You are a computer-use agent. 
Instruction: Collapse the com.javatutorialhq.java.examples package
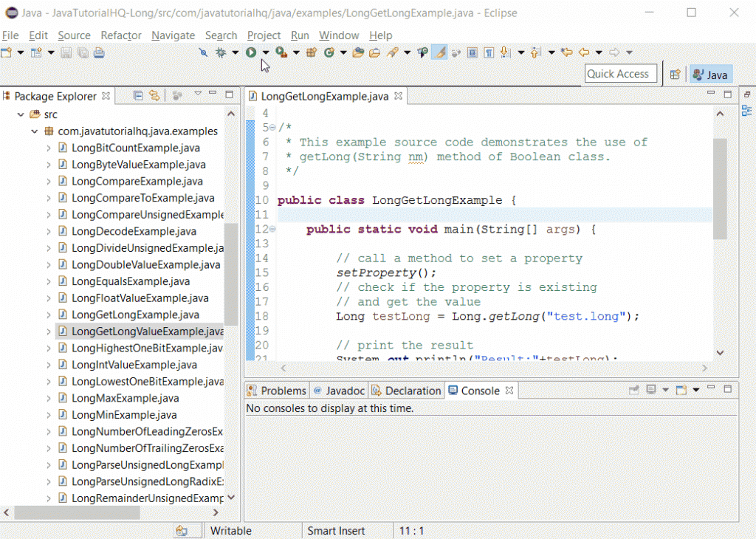35,131
